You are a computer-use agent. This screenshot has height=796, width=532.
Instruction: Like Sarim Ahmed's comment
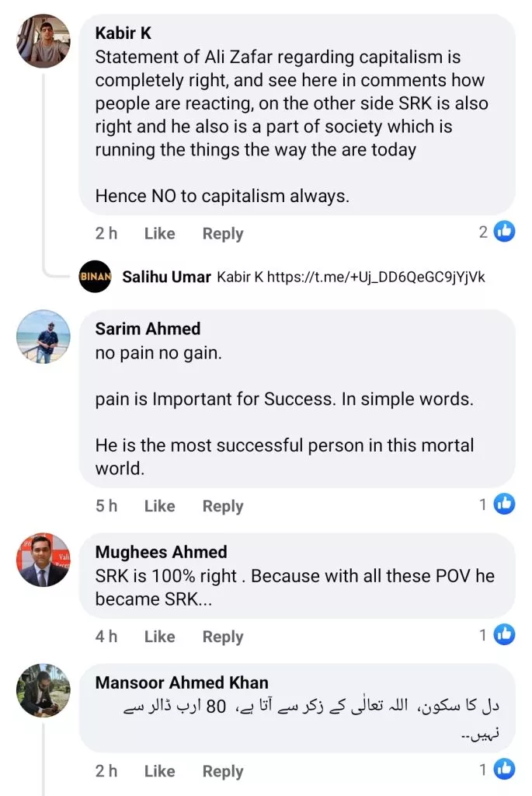coord(159,506)
